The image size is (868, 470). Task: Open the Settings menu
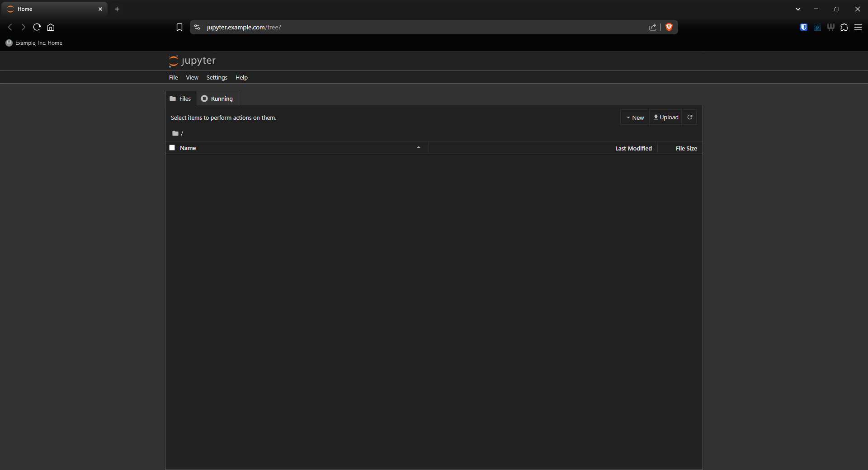click(217, 78)
